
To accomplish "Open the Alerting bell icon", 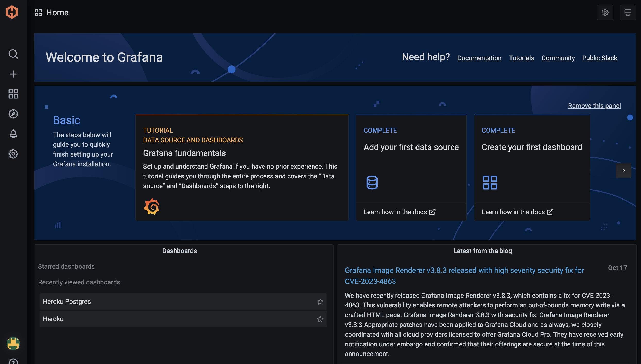I will click(13, 134).
